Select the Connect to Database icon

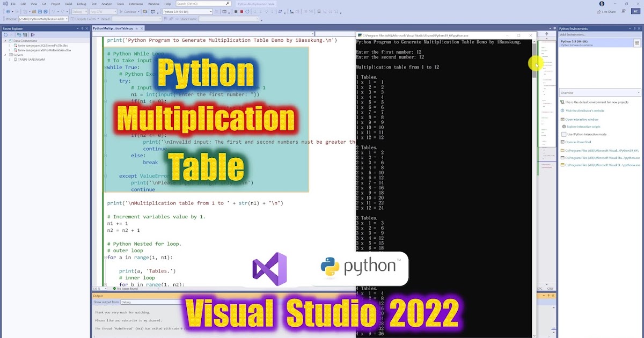19,35
